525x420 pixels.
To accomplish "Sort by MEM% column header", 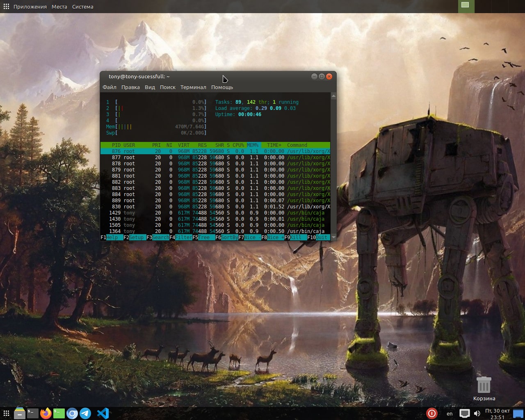I will click(x=253, y=145).
